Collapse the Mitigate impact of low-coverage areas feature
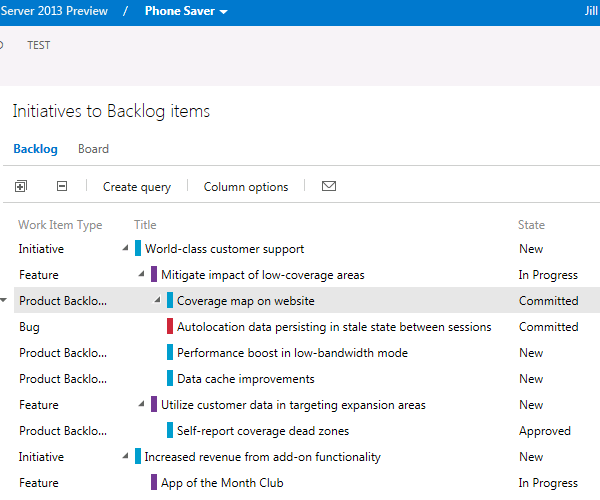This screenshot has width=600, height=500. 141,275
